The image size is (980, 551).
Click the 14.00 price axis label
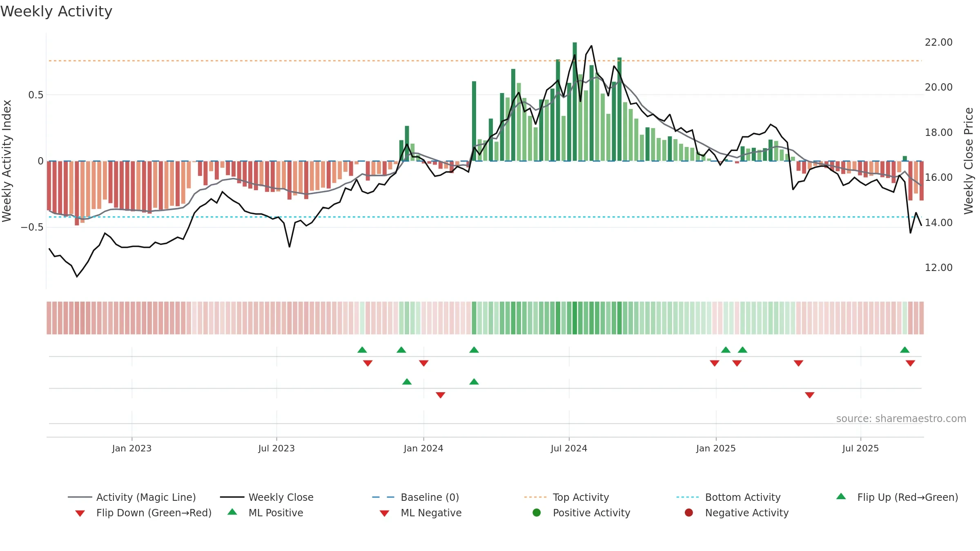[938, 223]
